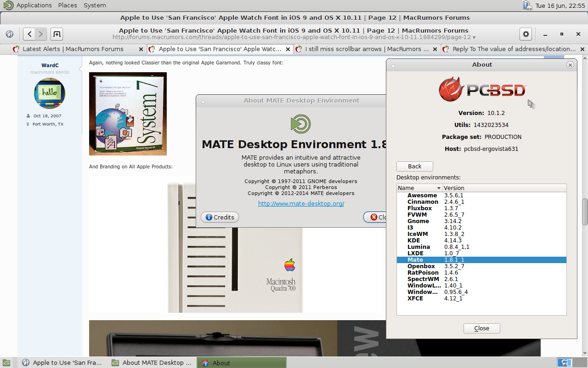Image resolution: width=588 pixels, height=368 pixels.
Task: Select I3 row
Action: coord(481,228)
